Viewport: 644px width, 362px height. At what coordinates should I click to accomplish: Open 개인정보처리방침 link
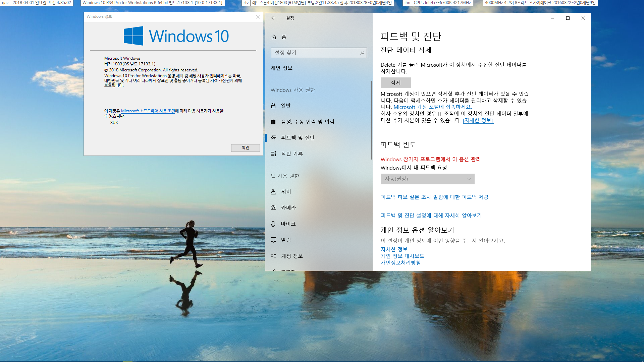[400, 263]
